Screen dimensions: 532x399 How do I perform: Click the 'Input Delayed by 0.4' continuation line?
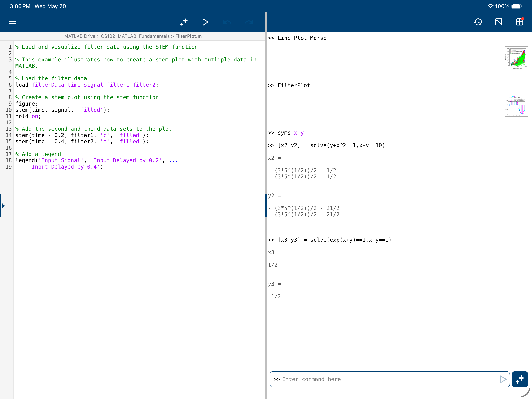coord(67,167)
